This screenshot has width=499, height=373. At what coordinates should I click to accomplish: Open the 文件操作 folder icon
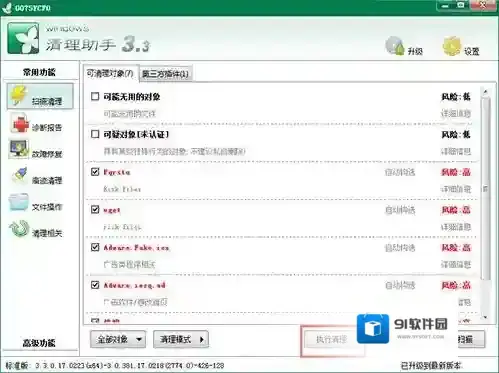(x=19, y=202)
